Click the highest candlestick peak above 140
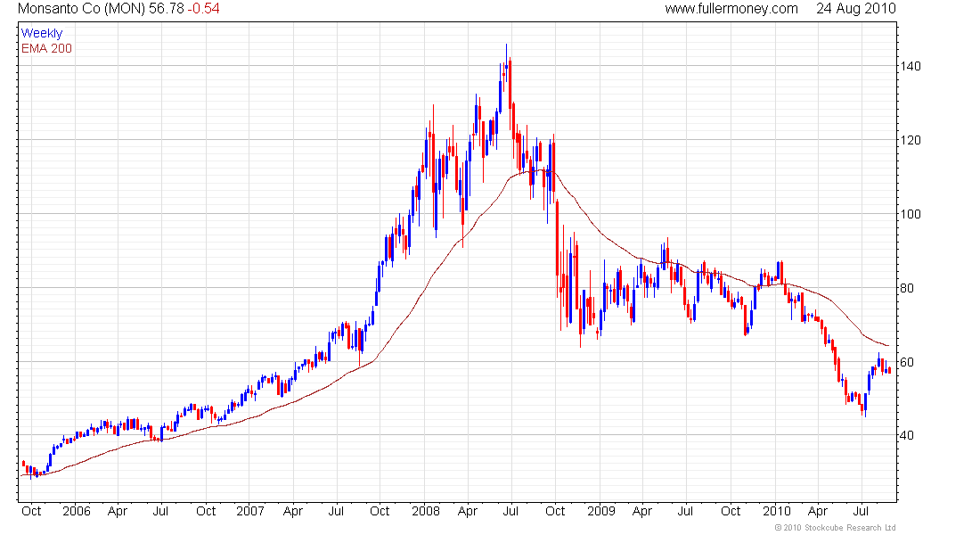The image size is (980, 535). click(506, 62)
